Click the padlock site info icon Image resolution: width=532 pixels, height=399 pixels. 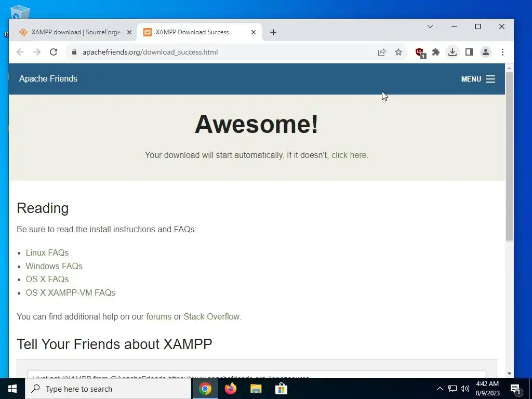coord(74,52)
